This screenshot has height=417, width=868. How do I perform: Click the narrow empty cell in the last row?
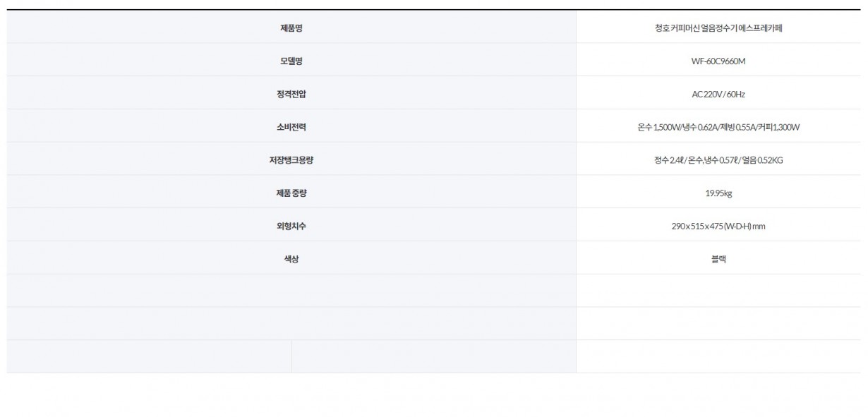click(x=149, y=356)
